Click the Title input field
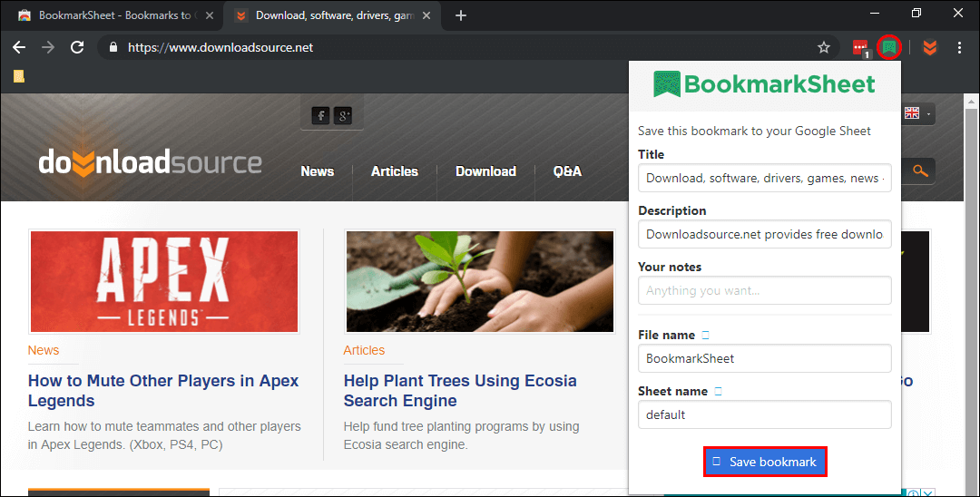 (x=764, y=178)
